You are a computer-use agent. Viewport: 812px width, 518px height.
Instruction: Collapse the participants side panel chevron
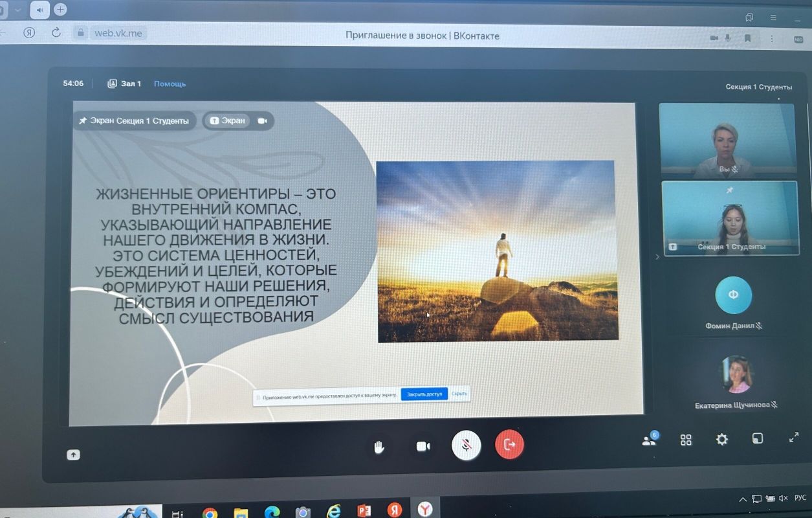tap(657, 257)
